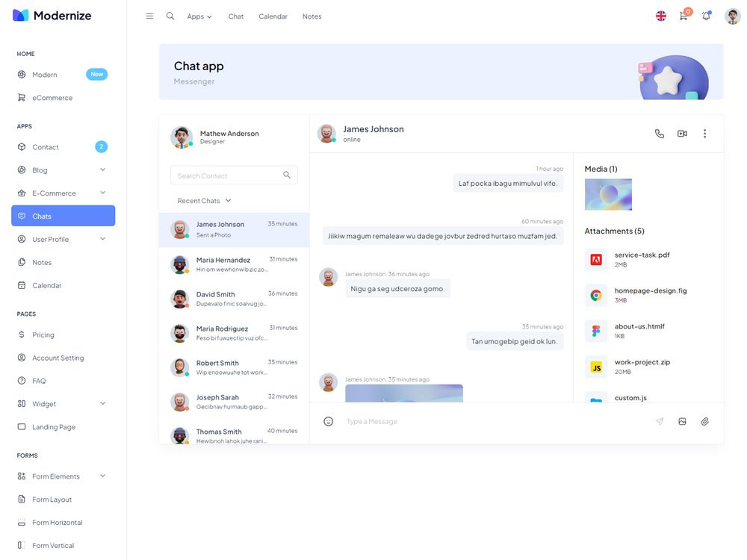This screenshot has width=747, height=560.
Task: Attach a file using the paperclip icon
Action: pos(704,421)
